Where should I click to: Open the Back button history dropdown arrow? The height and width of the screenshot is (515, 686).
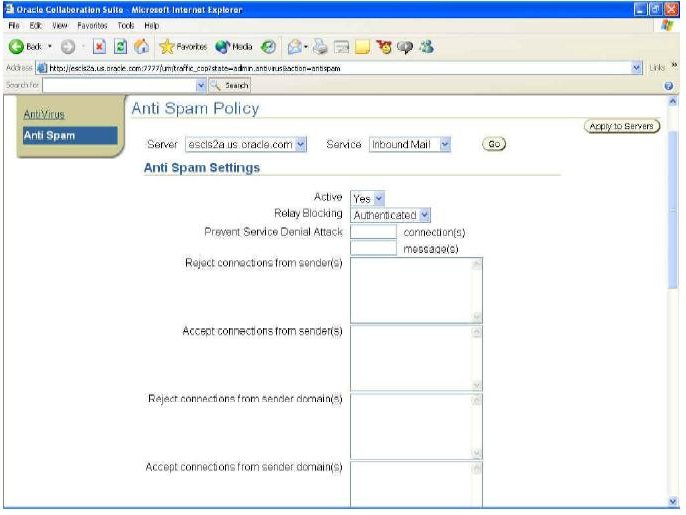[50, 46]
